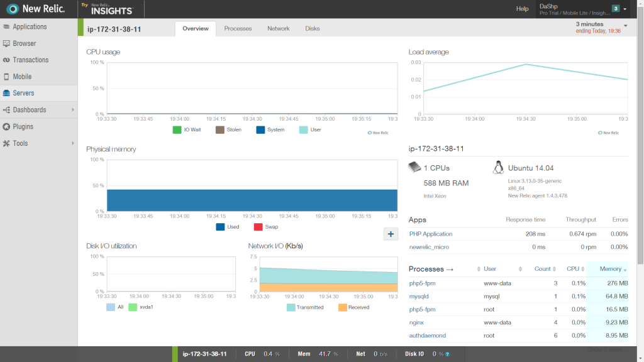The width and height of the screenshot is (644, 362).
Task: Sort processes by Count column
Action: (x=545, y=269)
